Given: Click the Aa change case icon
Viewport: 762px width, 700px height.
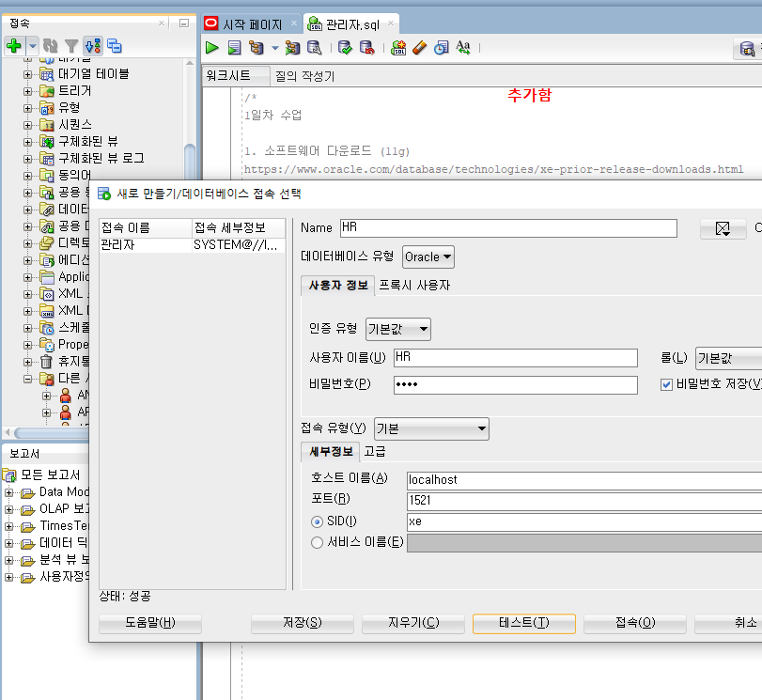Looking at the screenshot, I should (463, 48).
